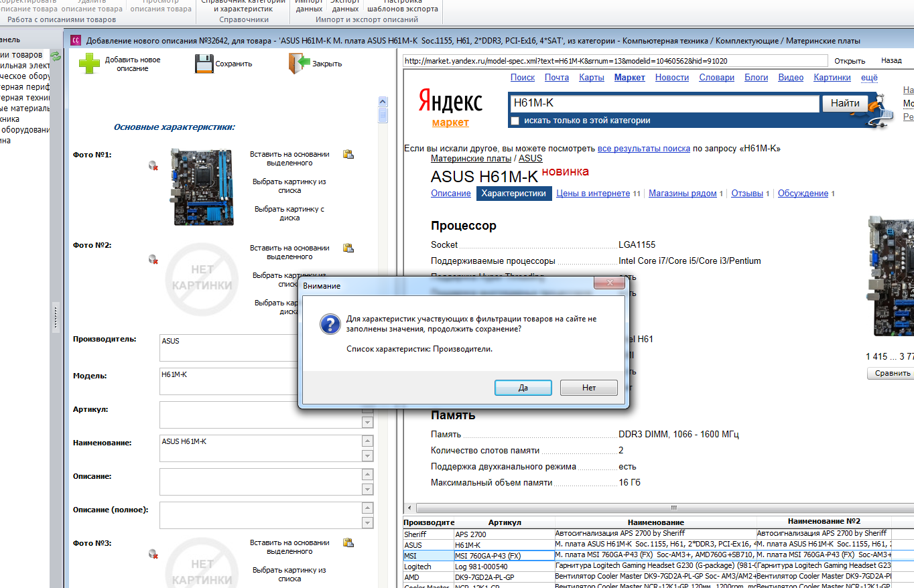The width and height of the screenshot is (914, 588).
Task: Click Вставить на основании выделенного for Фото №2
Action: [290, 252]
